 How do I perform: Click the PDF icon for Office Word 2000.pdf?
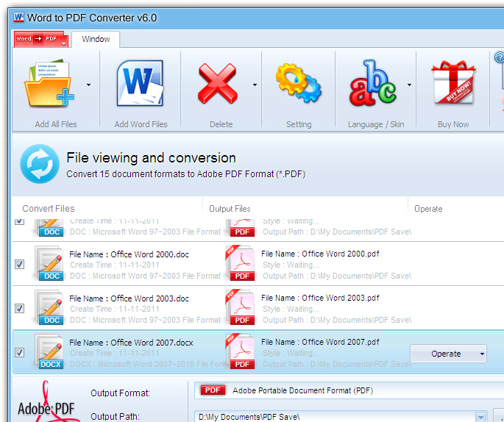tap(241, 263)
